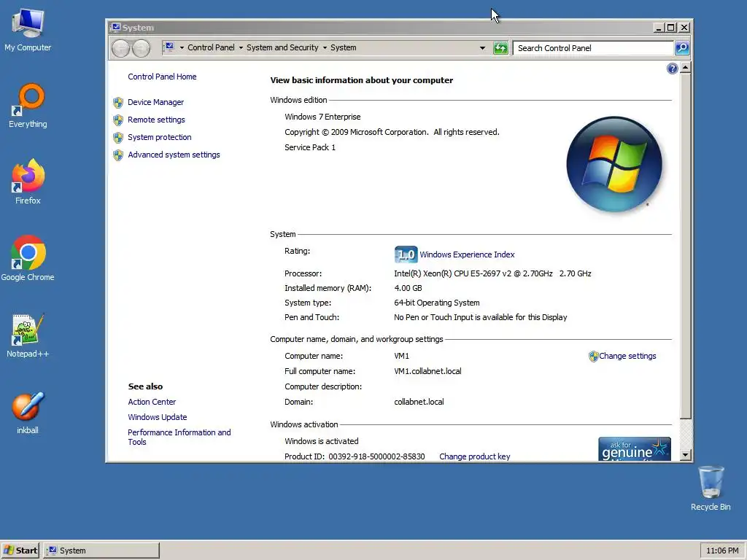Screen dimensions: 747x560
Task: Open Windows Experience Index link
Action: pos(467,254)
